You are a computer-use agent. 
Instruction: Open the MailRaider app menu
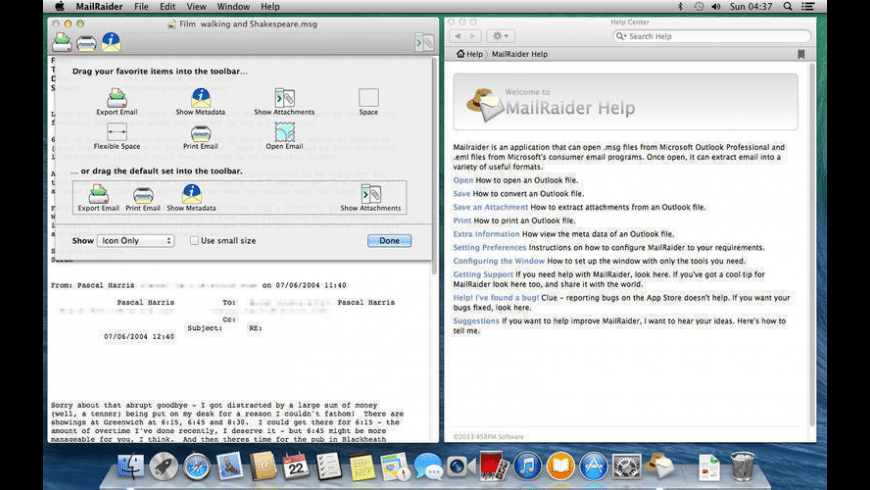(x=99, y=7)
